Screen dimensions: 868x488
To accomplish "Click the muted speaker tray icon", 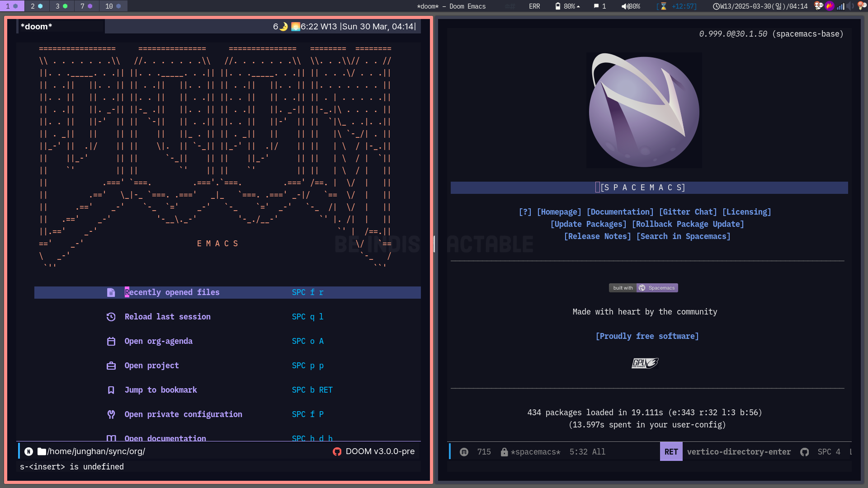I will click(x=850, y=6).
